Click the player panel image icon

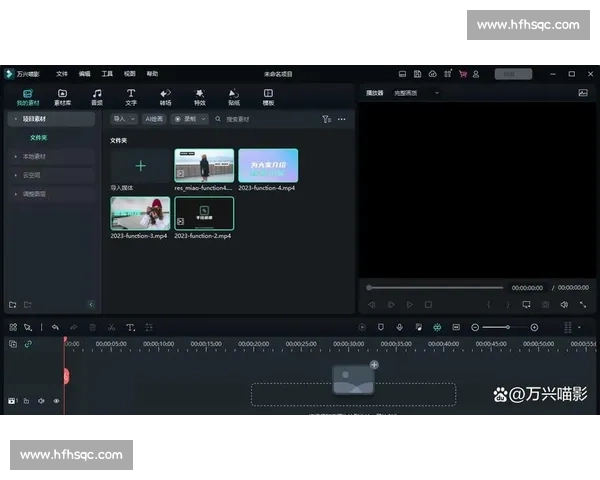click(583, 93)
